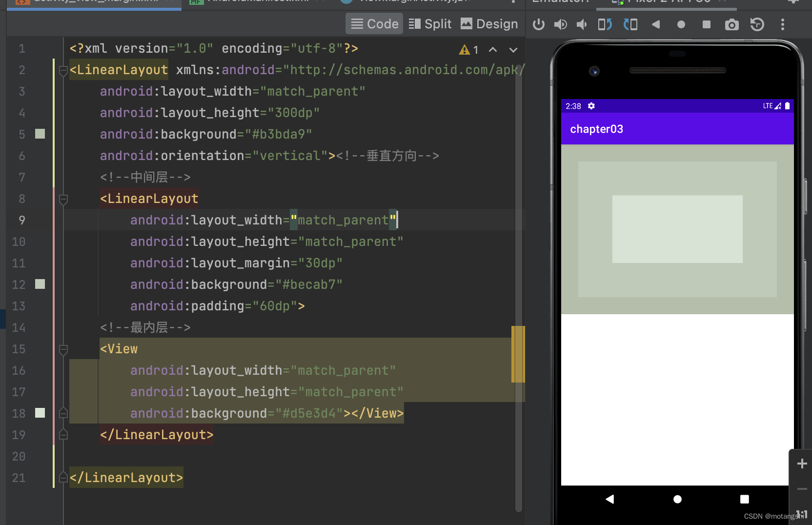Jump to next highlighted problem arrow
The width and height of the screenshot is (812, 525).
513,50
